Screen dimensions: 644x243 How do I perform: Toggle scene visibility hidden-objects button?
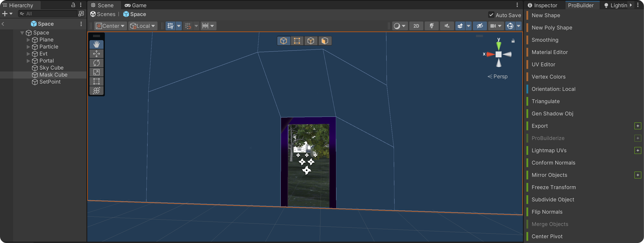[x=479, y=26]
